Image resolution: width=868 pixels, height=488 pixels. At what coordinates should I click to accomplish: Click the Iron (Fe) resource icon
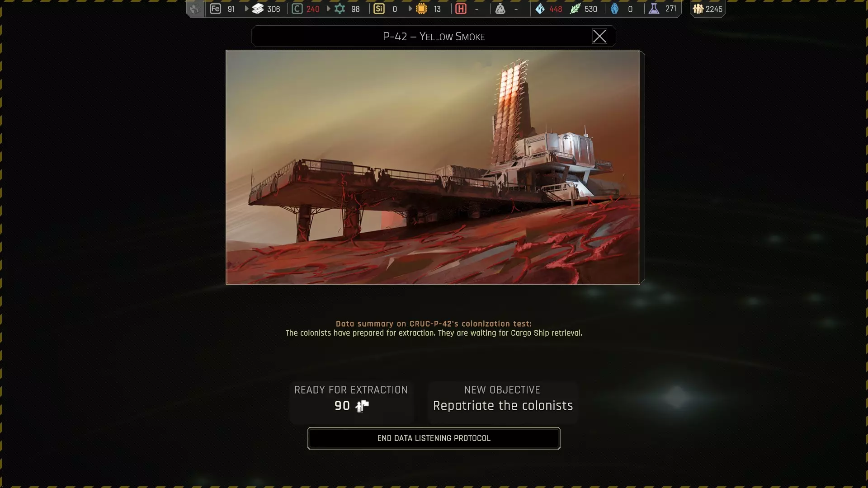(x=216, y=9)
